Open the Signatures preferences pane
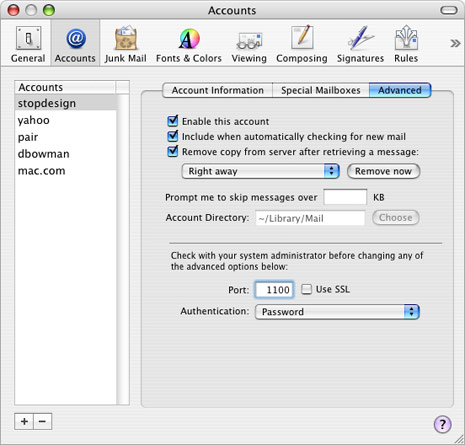465x445 pixels. pyautogui.click(x=360, y=44)
